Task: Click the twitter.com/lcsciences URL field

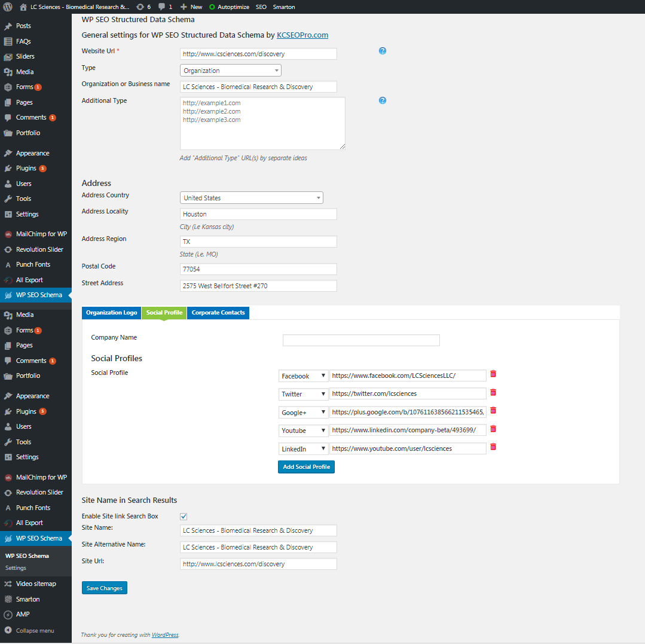Action: (408, 394)
